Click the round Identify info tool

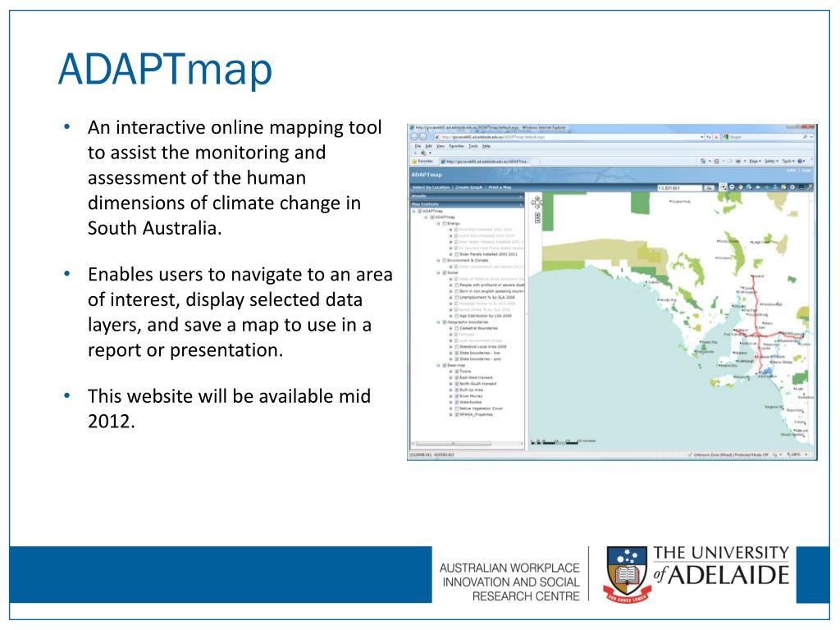click(792, 188)
